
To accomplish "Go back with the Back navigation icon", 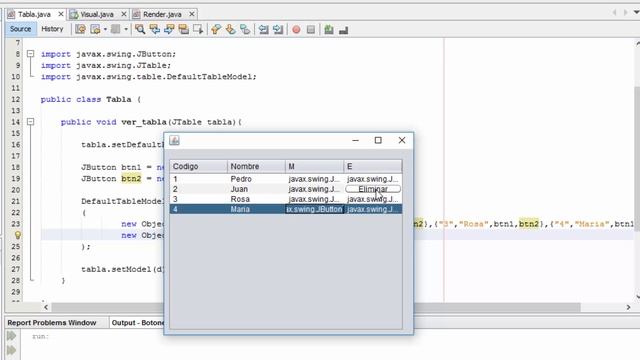I will point(95,29).
